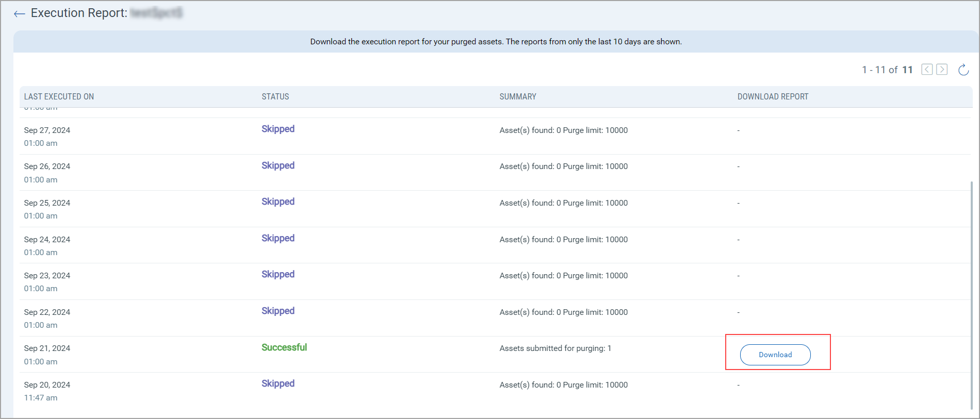
Task: Click the Successful status text
Action: [x=284, y=347]
